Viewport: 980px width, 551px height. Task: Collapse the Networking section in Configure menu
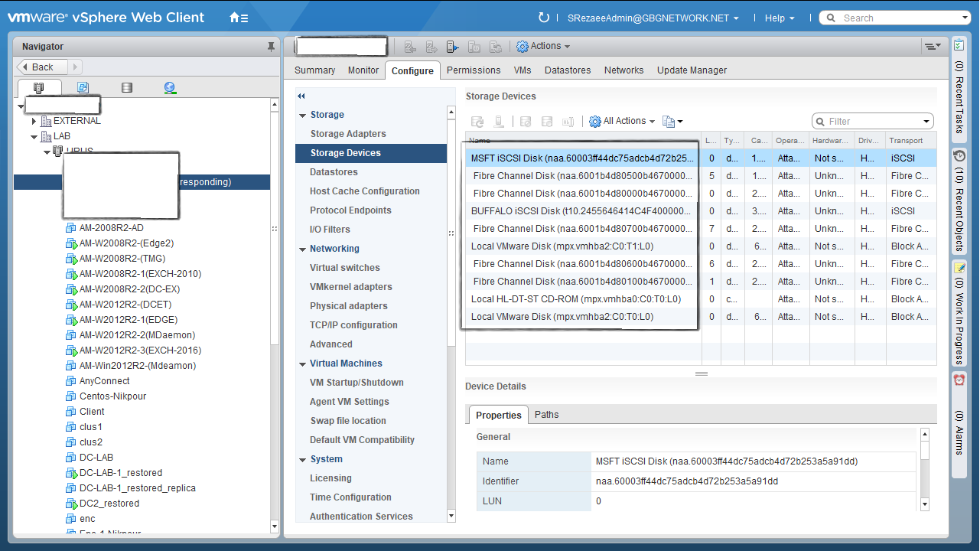(x=303, y=249)
